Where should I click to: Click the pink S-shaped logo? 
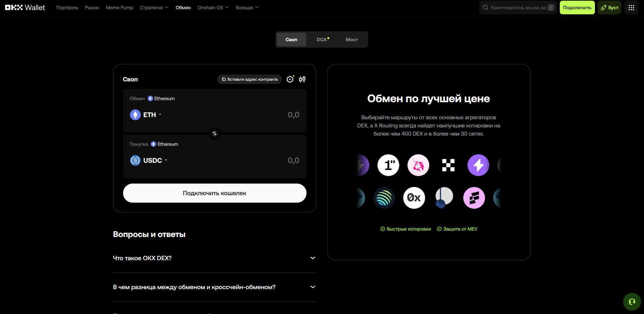474,198
